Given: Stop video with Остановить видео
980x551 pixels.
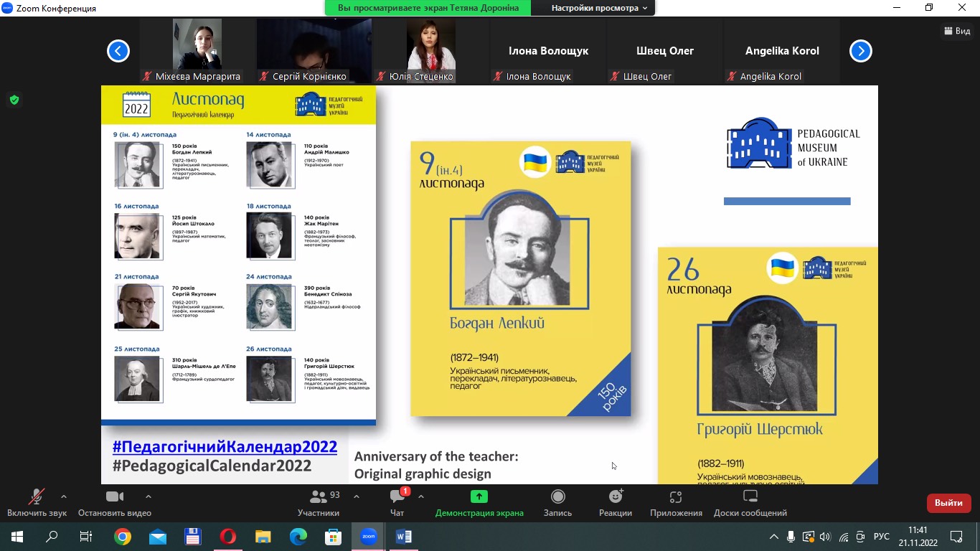Looking at the screenshot, I should click(x=115, y=497).
